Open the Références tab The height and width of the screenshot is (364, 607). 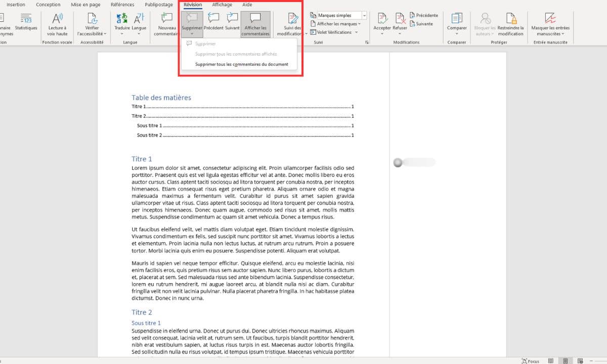click(x=122, y=5)
